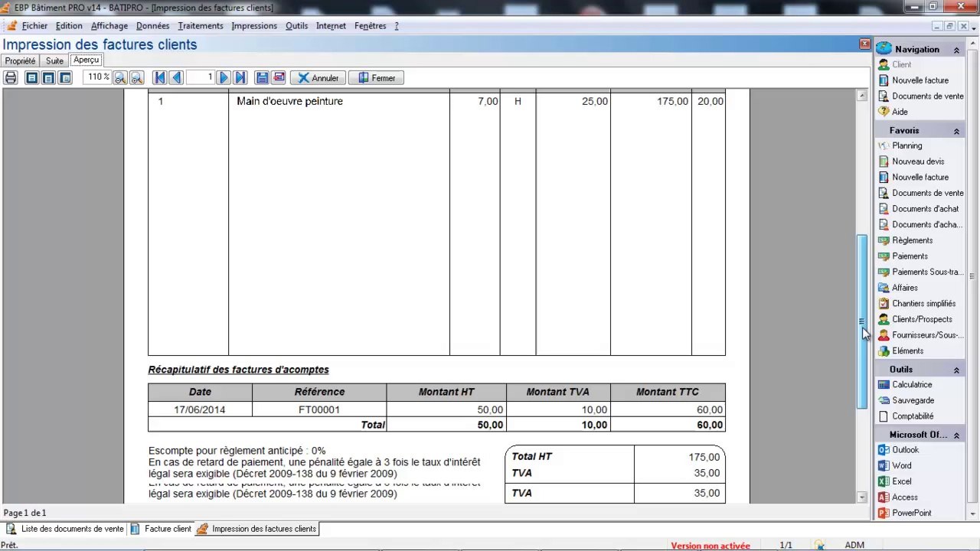Click the preview scrollbar's up arrow
980x551 pixels.
(862, 96)
